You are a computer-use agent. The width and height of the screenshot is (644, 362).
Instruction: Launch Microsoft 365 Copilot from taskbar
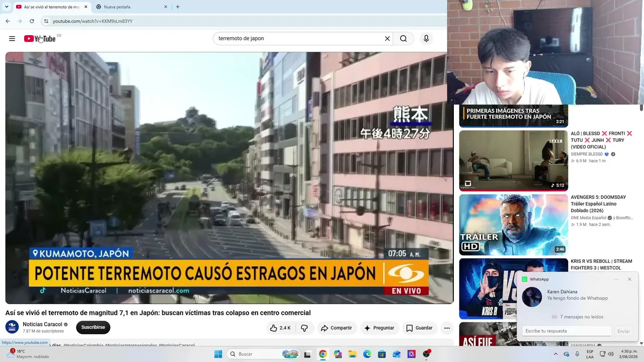click(x=338, y=354)
